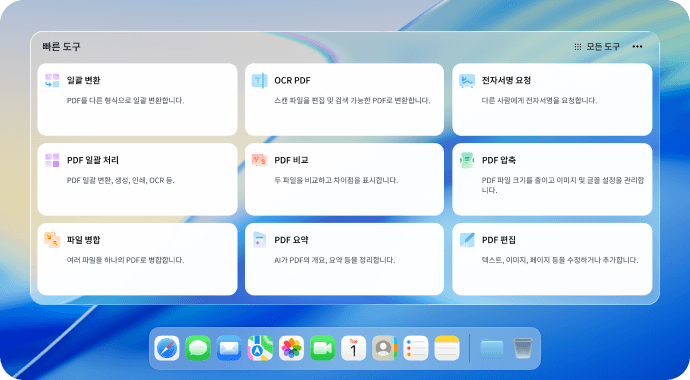Click the description under 일괄 변환

pos(125,101)
